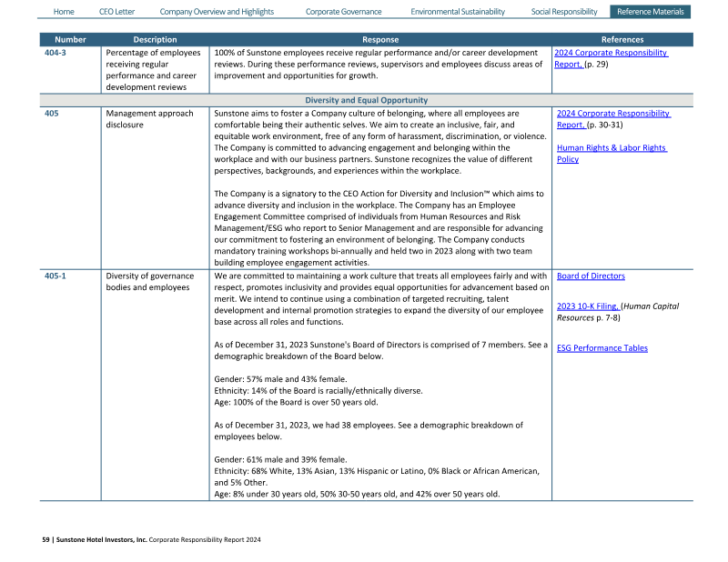Open the Board of Directors link

[591, 276]
